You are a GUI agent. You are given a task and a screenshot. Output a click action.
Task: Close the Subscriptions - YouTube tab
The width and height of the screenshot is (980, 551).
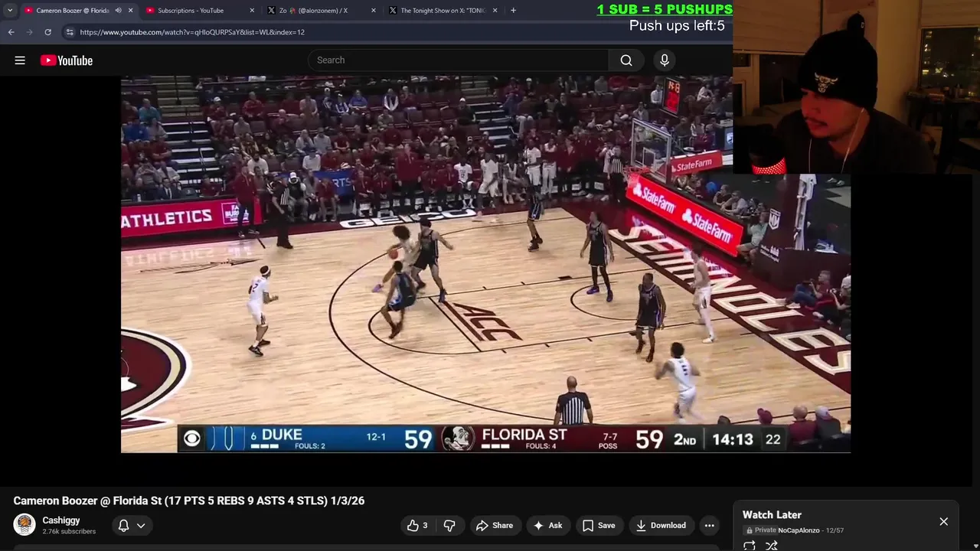[x=252, y=11]
